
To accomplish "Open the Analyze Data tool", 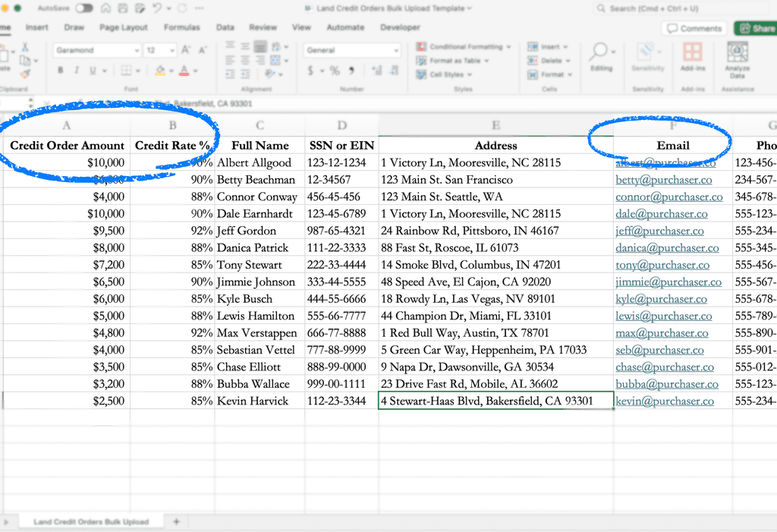I will coord(737,59).
